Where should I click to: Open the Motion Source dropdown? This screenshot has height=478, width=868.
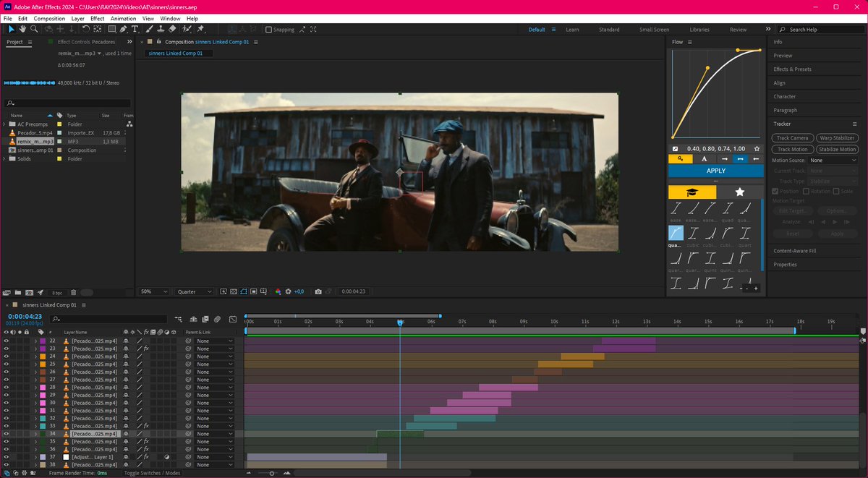(833, 160)
